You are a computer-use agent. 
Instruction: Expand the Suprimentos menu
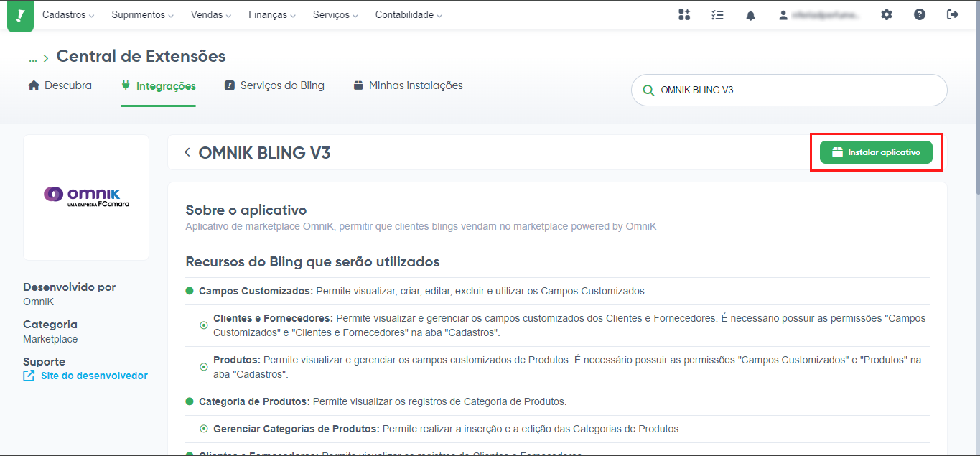pos(142,14)
